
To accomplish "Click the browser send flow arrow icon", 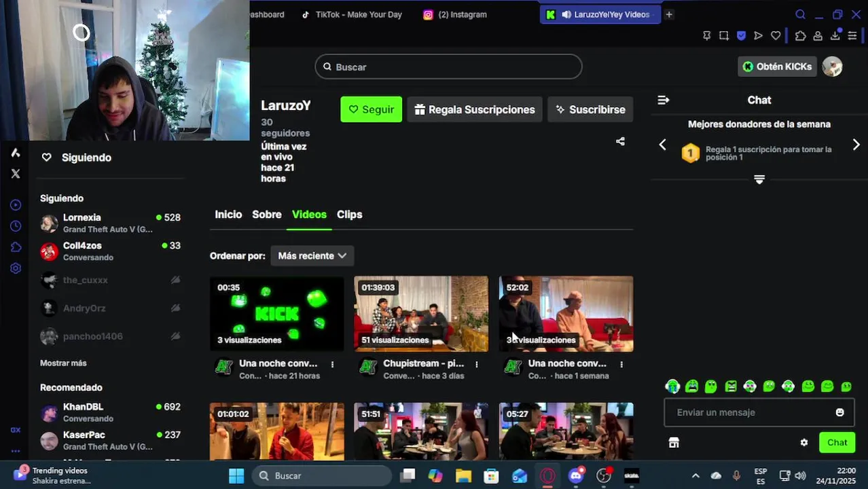I will (759, 36).
